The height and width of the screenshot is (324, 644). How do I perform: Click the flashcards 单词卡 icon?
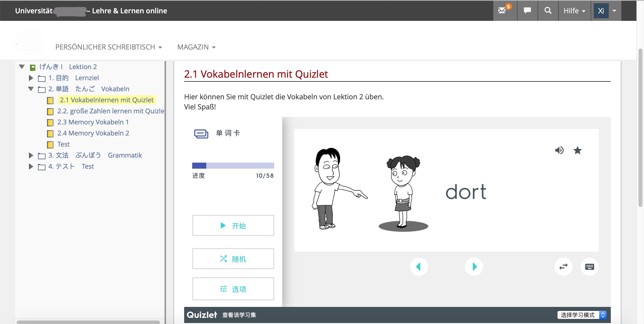(201, 133)
